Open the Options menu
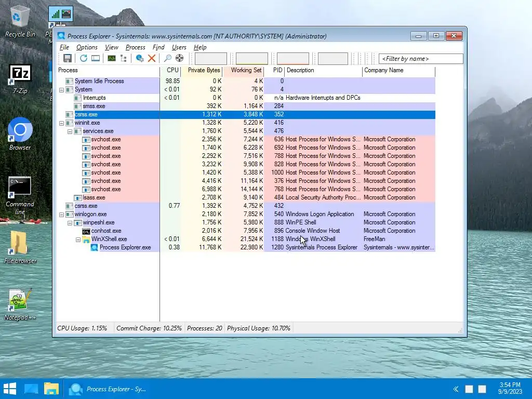 click(x=87, y=47)
